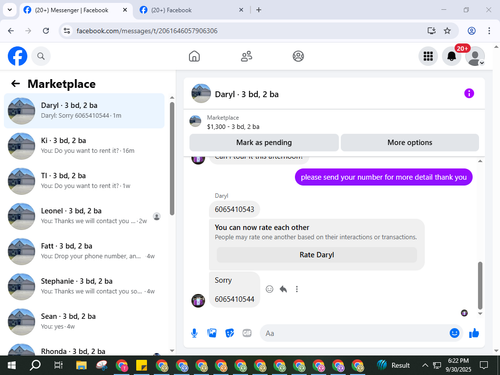Open conversation info purple icon
Image resolution: width=500 pixels, height=375 pixels.
[x=469, y=93]
